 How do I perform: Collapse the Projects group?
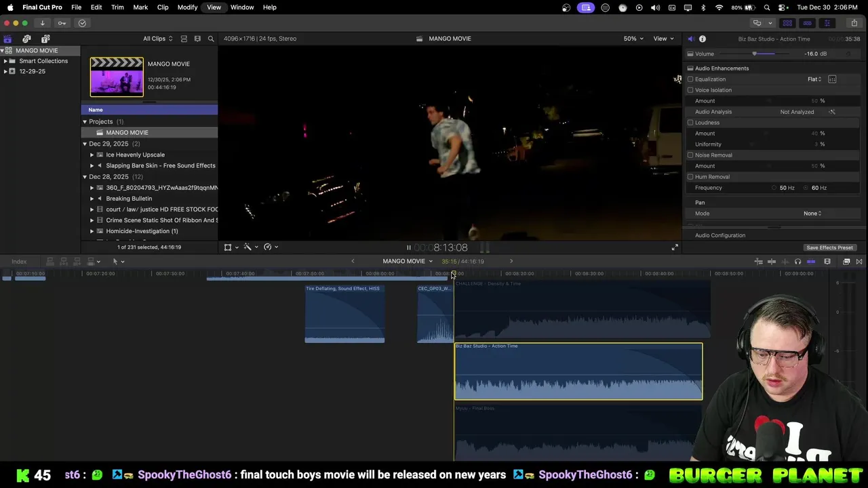click(85, 122)
